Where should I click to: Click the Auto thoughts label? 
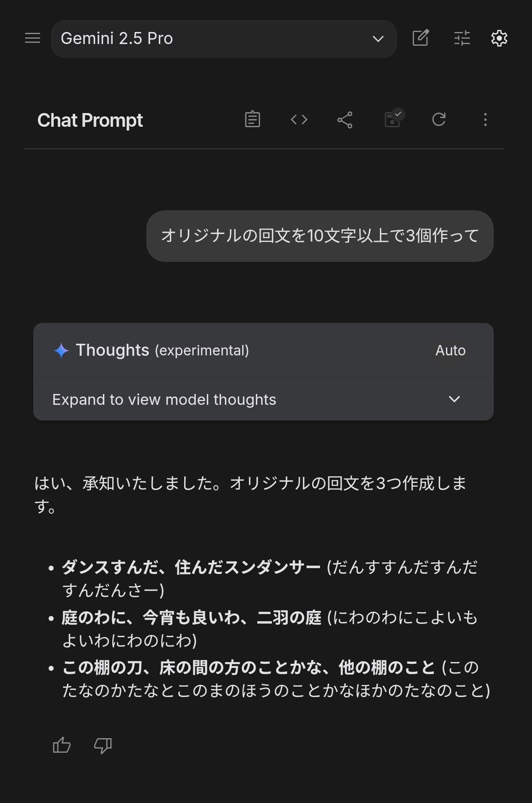[x=450, y=350]
